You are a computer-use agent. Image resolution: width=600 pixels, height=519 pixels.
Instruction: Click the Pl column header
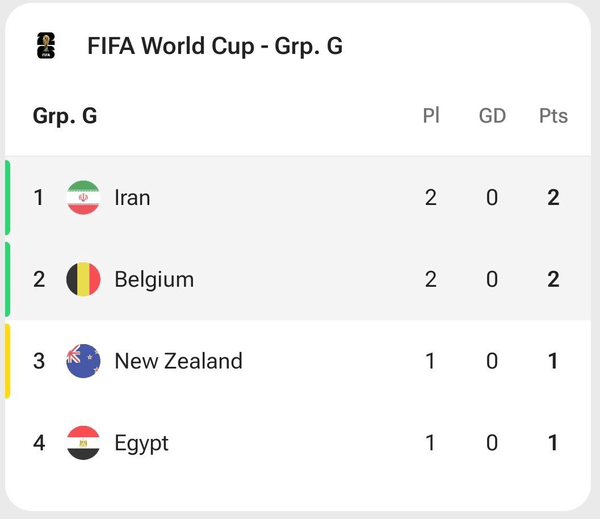(431, 115)
